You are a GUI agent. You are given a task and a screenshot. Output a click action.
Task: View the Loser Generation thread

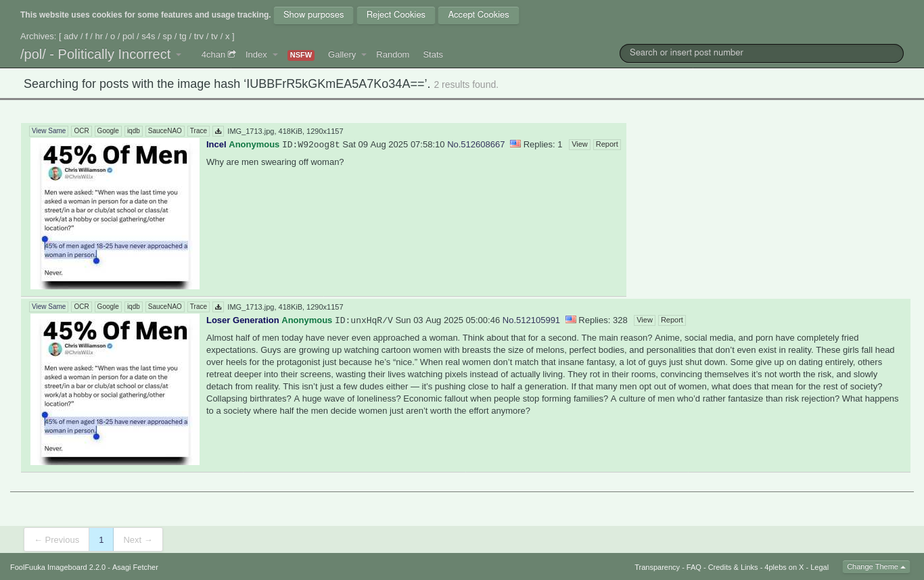(645, 320)
